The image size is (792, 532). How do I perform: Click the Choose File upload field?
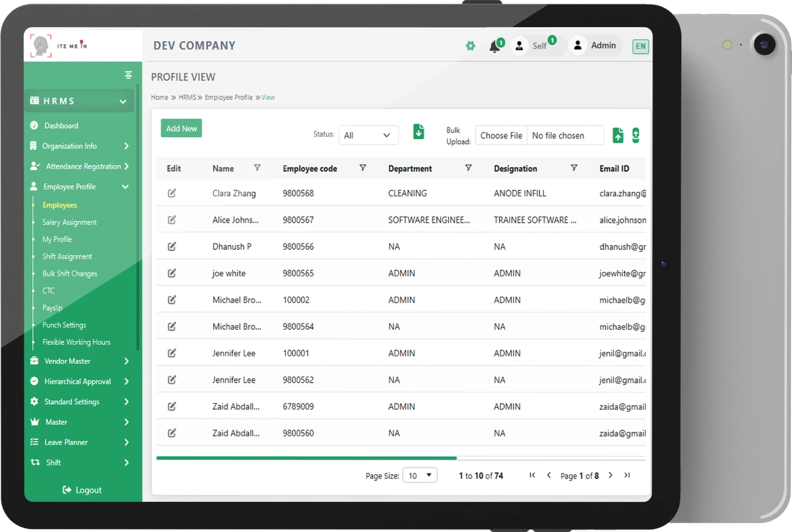(501, 135)
